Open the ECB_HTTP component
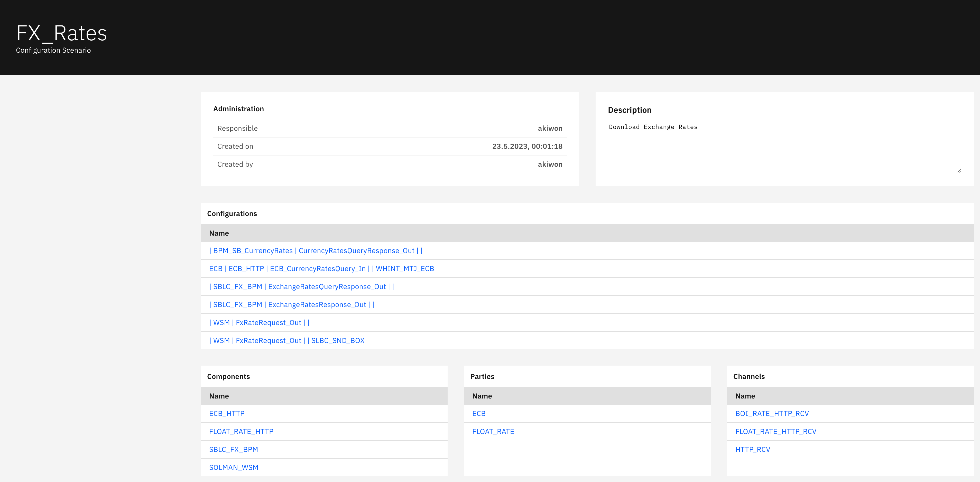The image size is (980, 482). (x=227, y=413)
